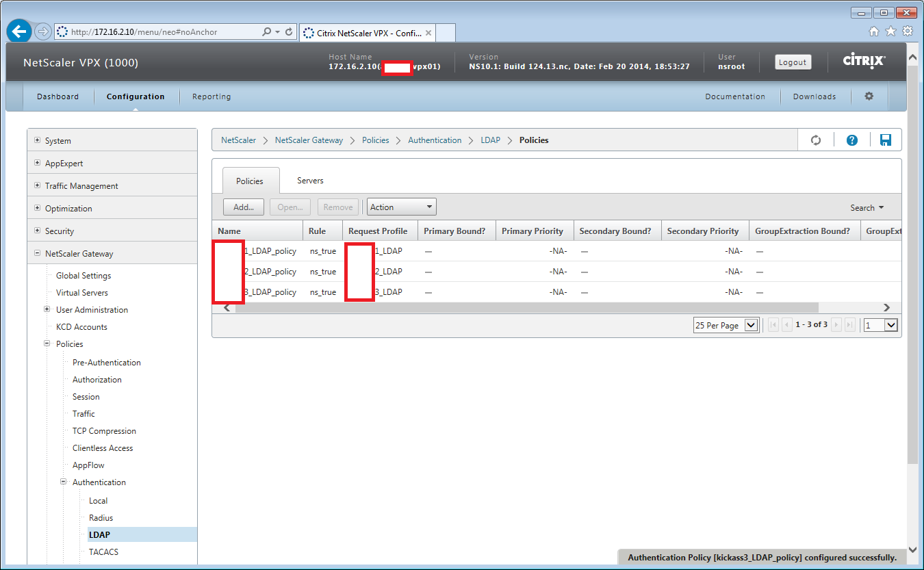Switch to the Dashboard tab
924x570 pixels.
pyautogui.click(x=58, y=96)
